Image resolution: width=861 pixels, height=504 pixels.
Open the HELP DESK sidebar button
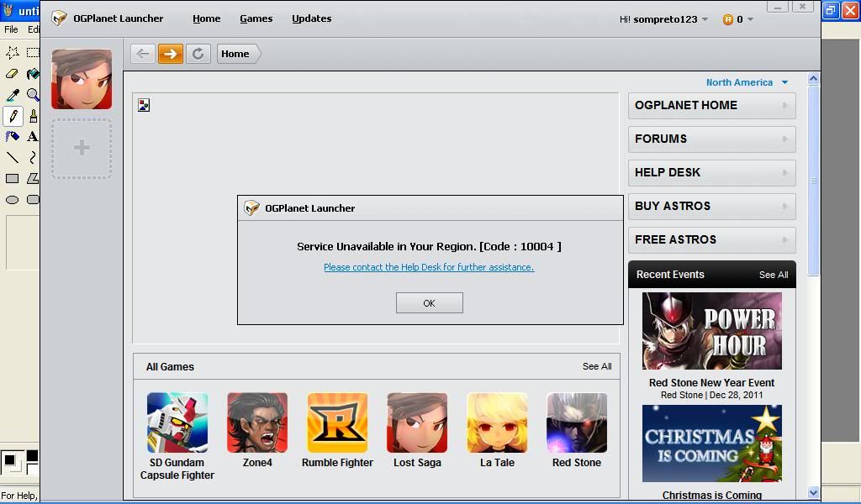point(711,173)
